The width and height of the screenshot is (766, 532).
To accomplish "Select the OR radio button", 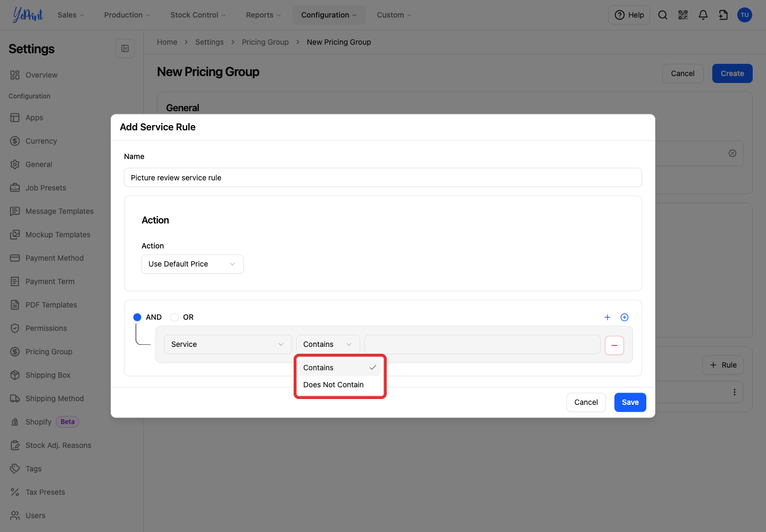I will 174,317.
